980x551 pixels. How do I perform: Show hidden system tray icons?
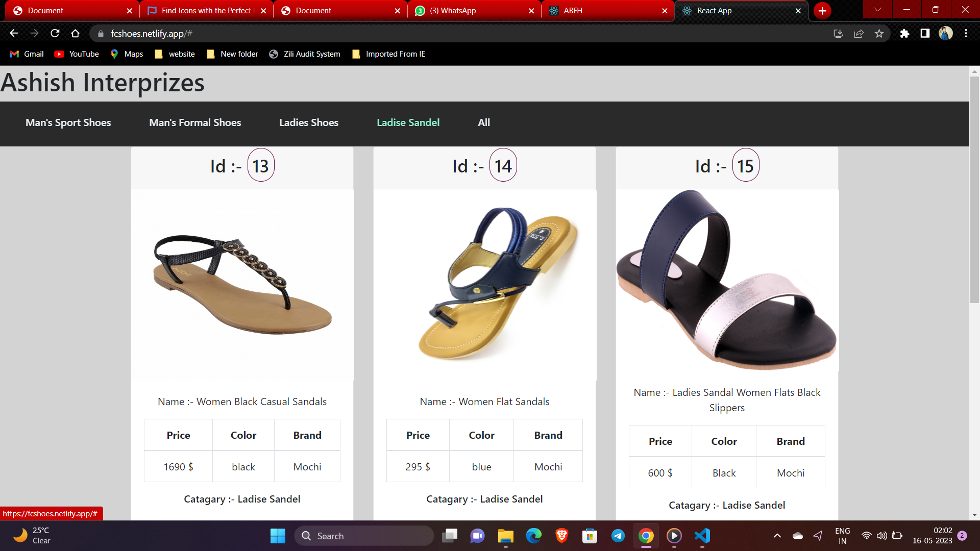(x=777, y=536)
